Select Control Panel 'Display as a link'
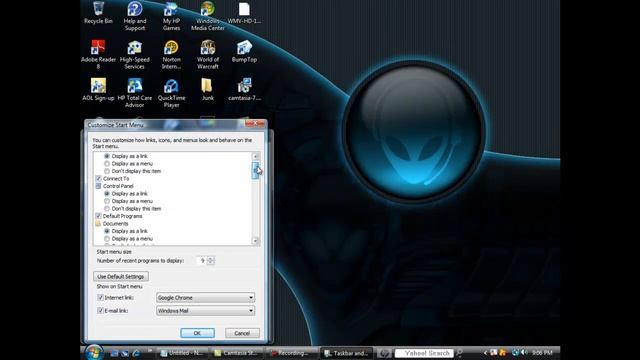640x360 pixels. point(107,193)
